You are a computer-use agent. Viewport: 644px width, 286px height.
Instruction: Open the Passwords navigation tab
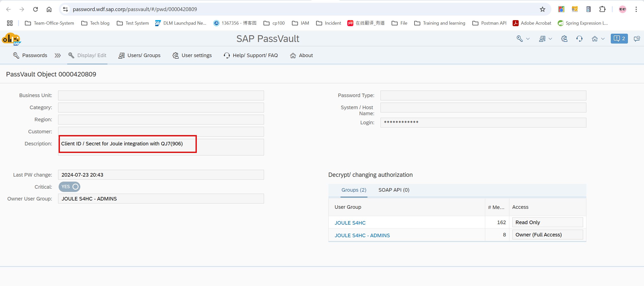(x=30, y=55)
